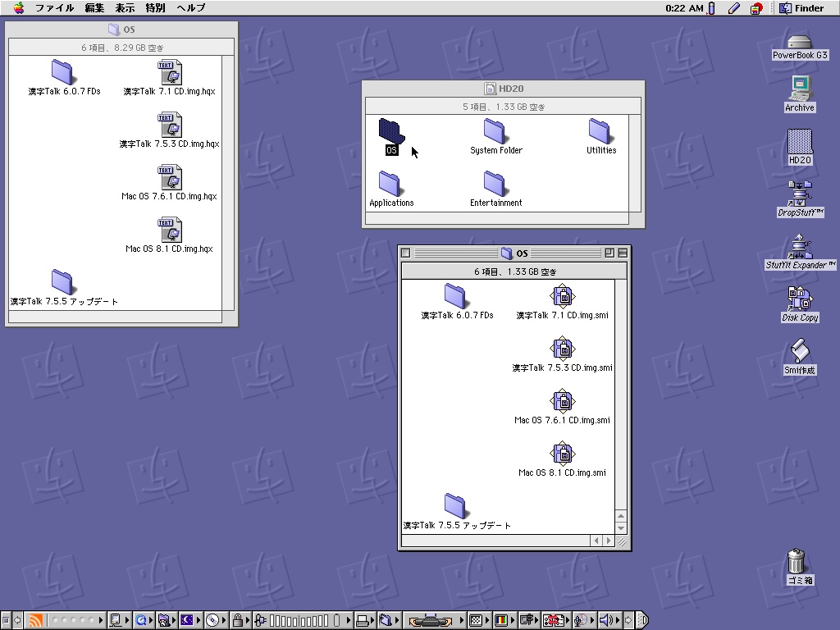Click title bar of left OS window
Image resolution: width=840 pixels, height=630 pixels.
(121, 30)
